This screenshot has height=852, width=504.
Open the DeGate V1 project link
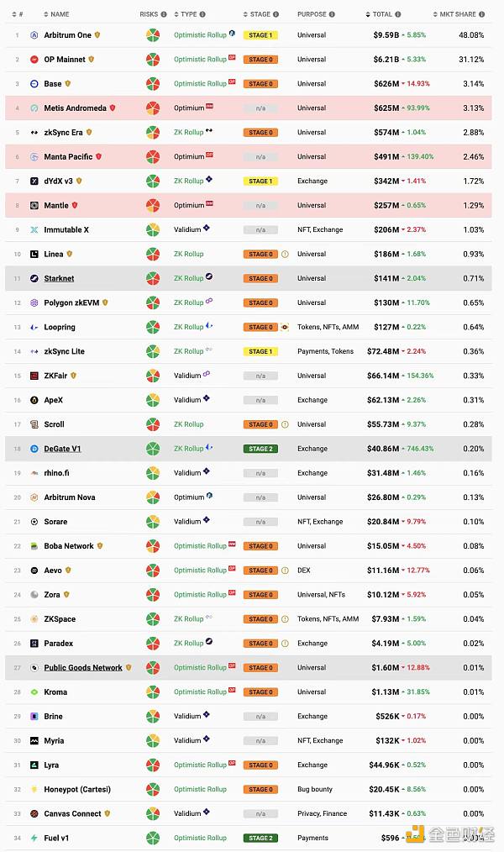coord(62,449)
